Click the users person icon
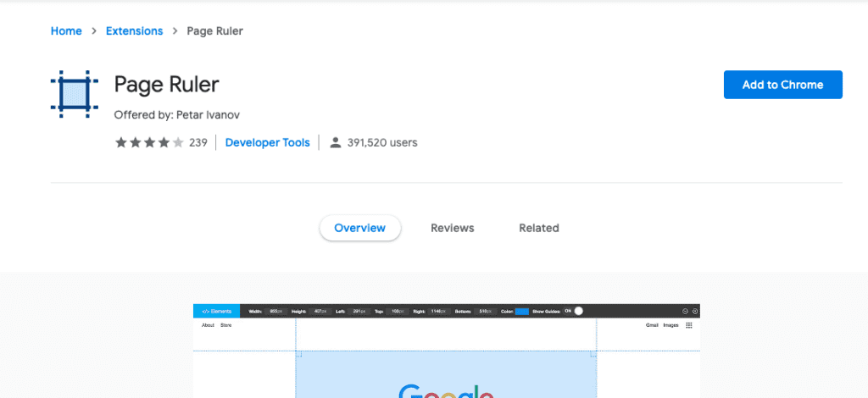This screenshot has width=868, height=398. pos(335,142)
